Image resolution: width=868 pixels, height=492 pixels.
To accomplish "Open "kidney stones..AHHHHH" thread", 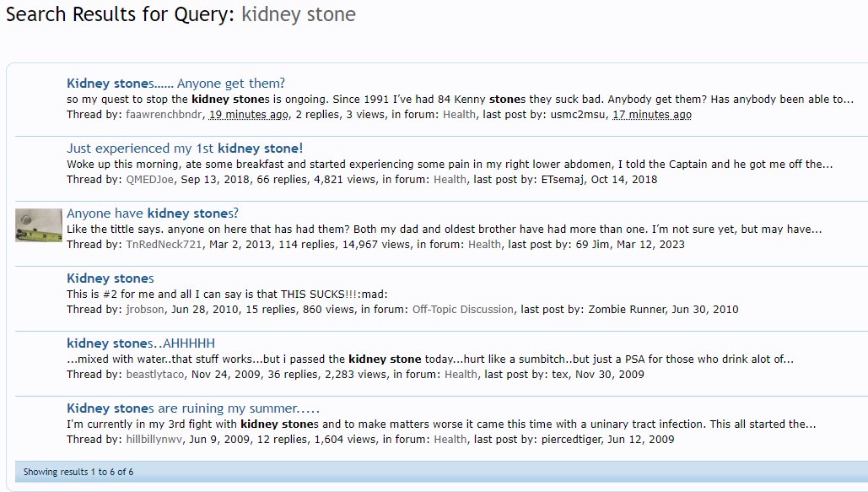I will tap(141, 343).
